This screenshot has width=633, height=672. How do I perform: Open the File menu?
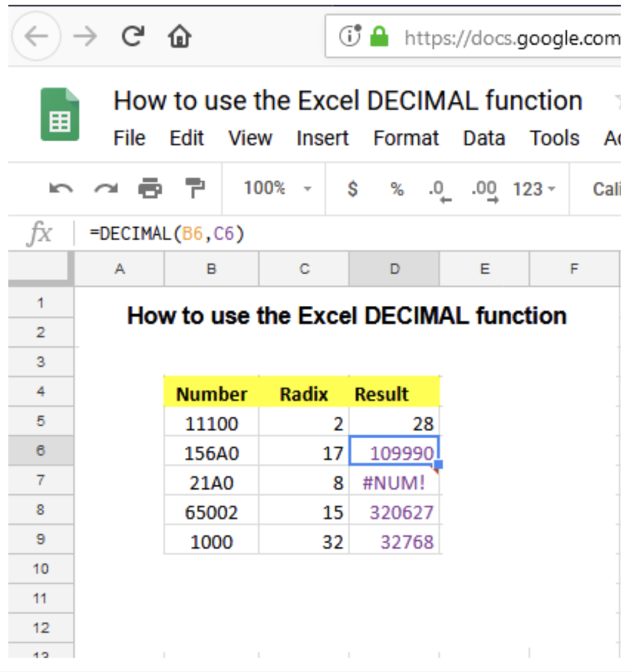coord(129,138)
